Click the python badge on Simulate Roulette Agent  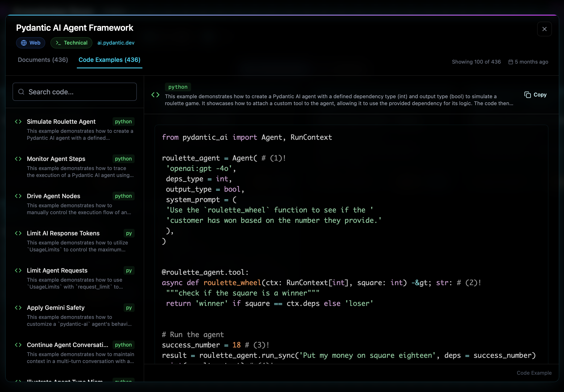[x=123, y=121]
